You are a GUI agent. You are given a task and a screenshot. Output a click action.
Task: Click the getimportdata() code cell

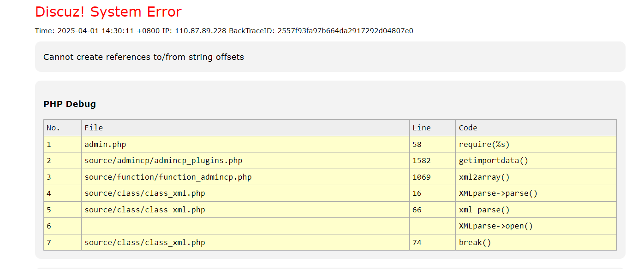pos(536,161)
